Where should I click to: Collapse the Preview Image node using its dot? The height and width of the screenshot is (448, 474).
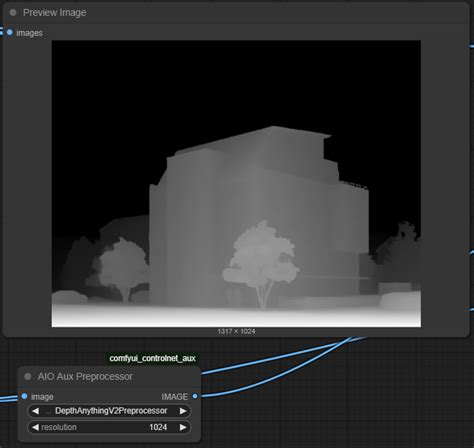[x=13, y=13]
